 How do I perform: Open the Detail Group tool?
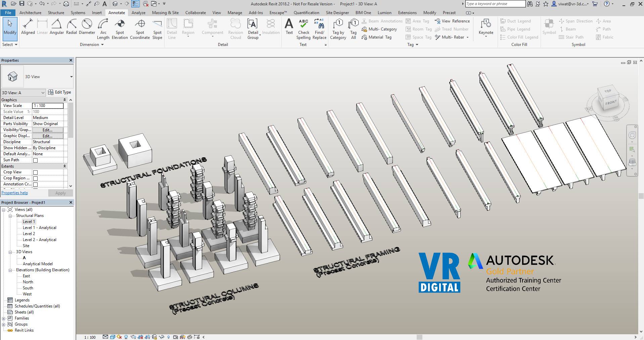(x=253, y=29)
